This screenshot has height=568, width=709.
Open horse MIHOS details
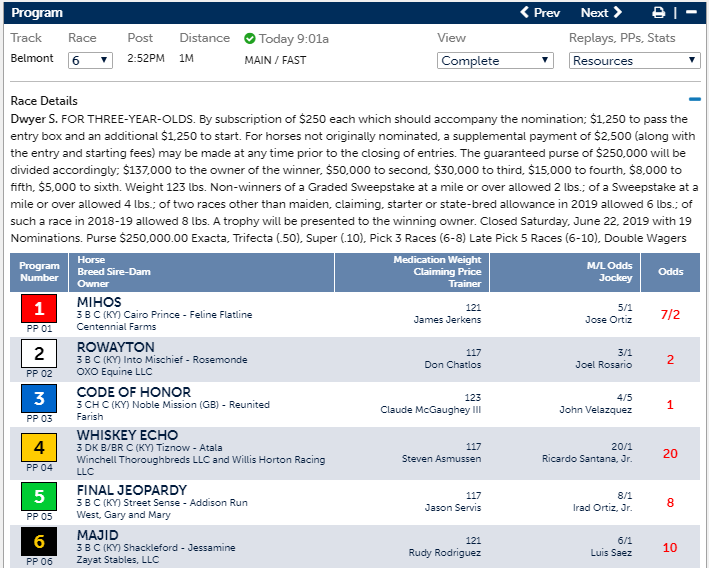click(x=99, y=302)
